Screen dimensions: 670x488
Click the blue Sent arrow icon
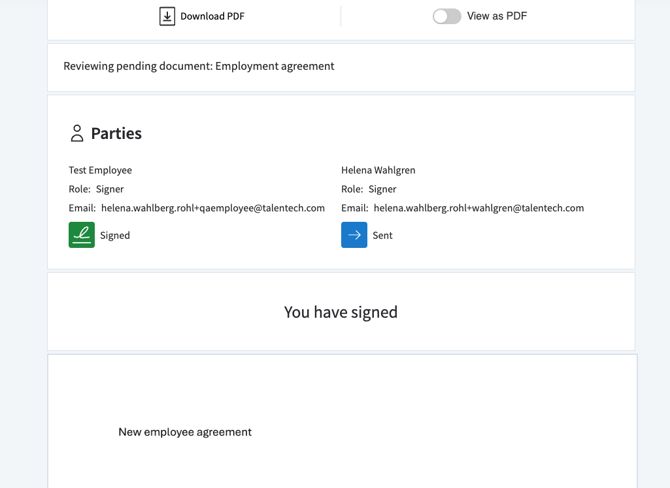tap(354, 235)
